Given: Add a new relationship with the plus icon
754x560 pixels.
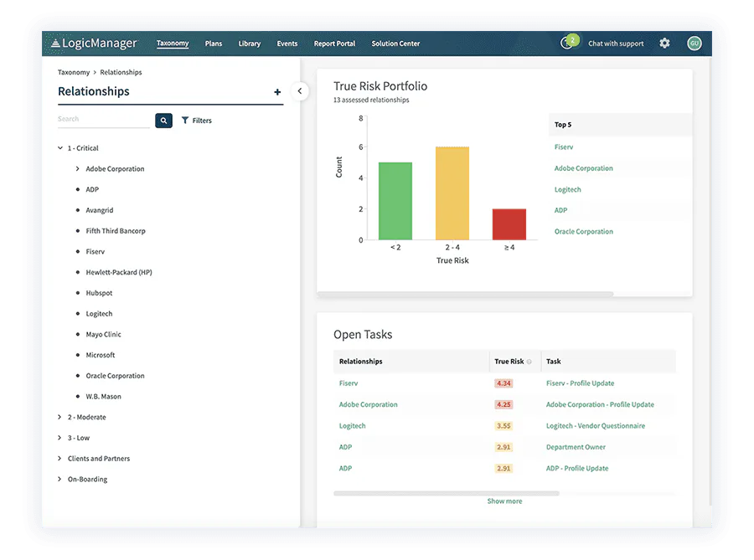Looking at the screenshot, I should [x=277, y=92].
